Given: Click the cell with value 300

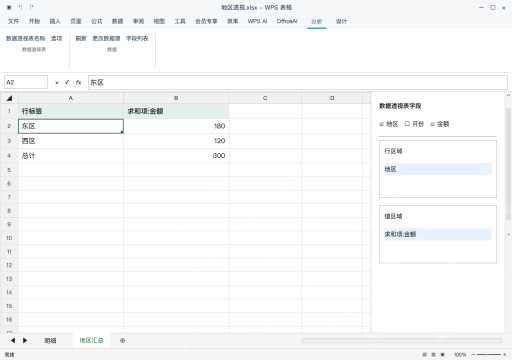Looking at the screenshot, I should click(x=176, y=156).
